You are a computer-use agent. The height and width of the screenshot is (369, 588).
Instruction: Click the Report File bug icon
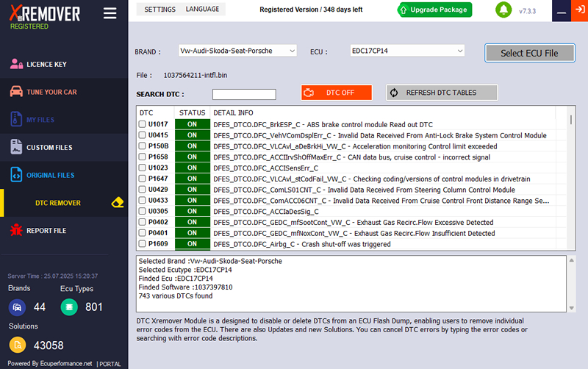click(x=16, y=230)
